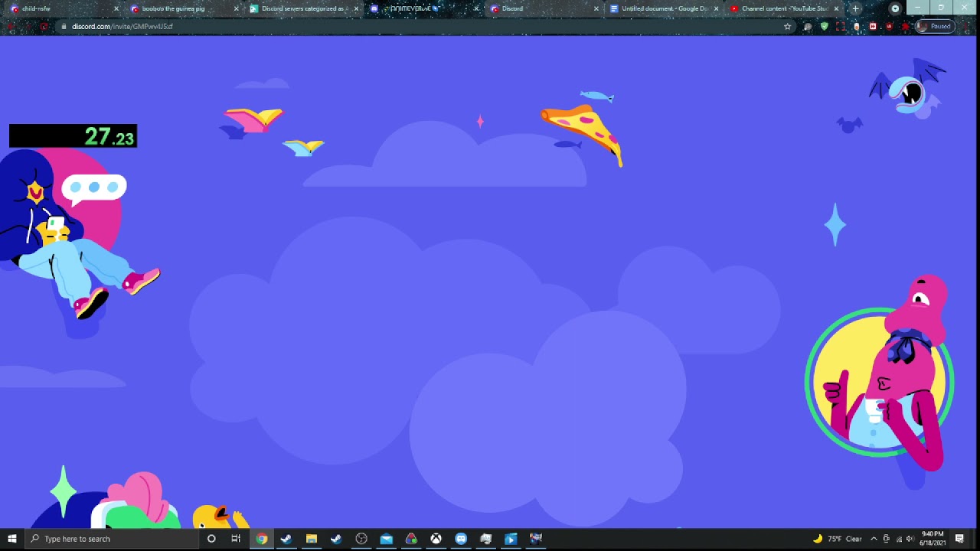980x551 pixels.
Task: Open the network status tray icon
Action: click(899, 539)
